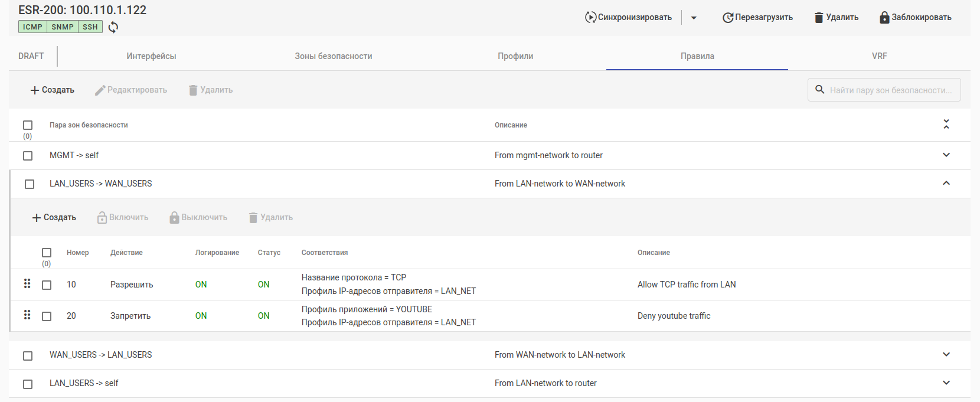Collapse the LAN_USERS -> WAN_USERS rules
This screenshot has height=402, width=980.
(946, 184)
